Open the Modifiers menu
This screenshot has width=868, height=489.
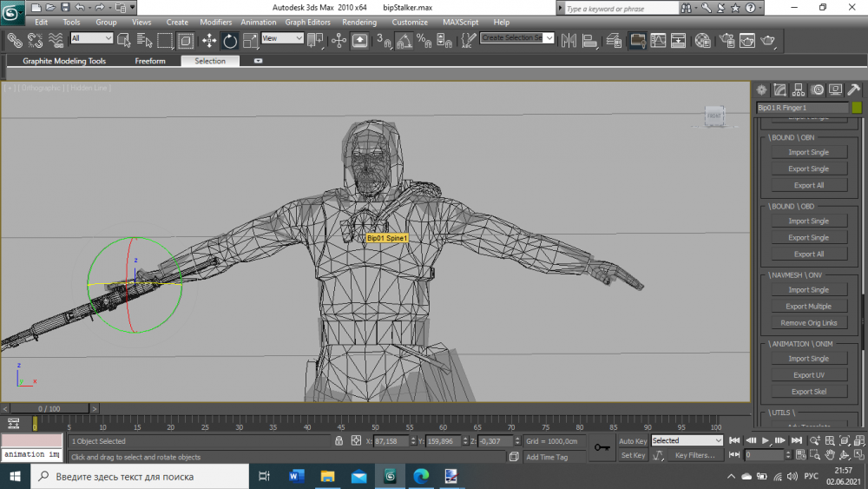[x=216, y=23]
